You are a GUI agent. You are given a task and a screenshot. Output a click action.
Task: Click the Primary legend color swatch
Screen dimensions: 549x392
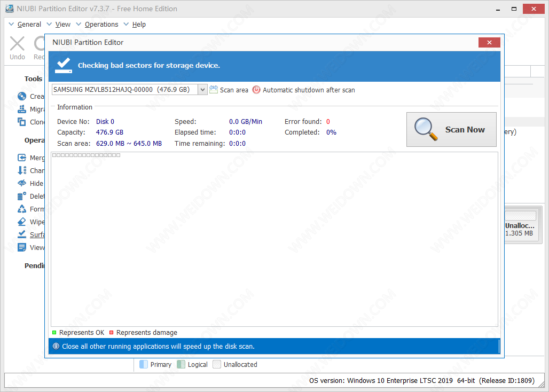pos(143,365)
